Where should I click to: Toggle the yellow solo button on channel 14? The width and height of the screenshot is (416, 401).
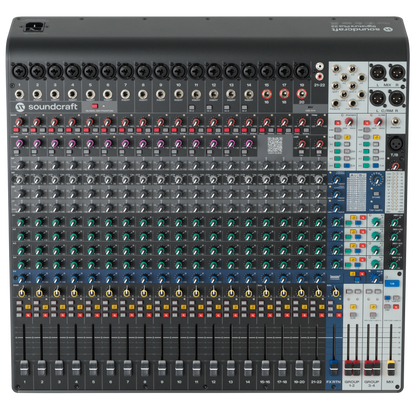pyautogui.click(x=254, y=307)
